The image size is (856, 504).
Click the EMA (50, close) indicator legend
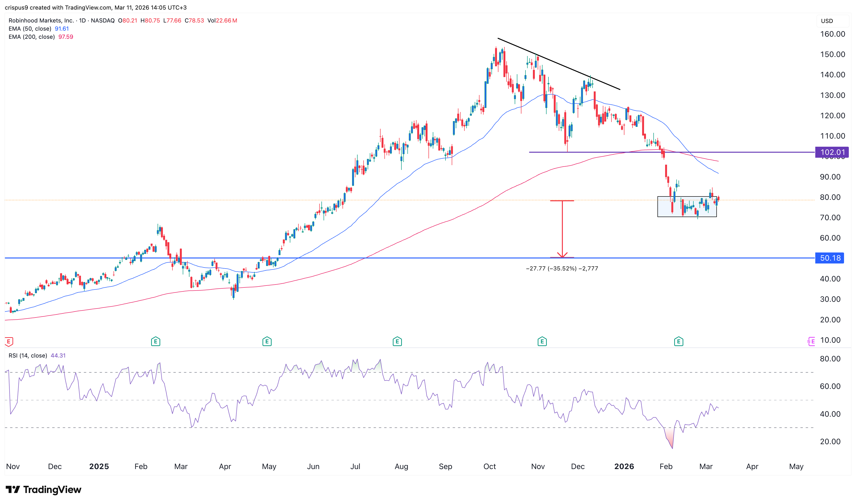[30, 28]
